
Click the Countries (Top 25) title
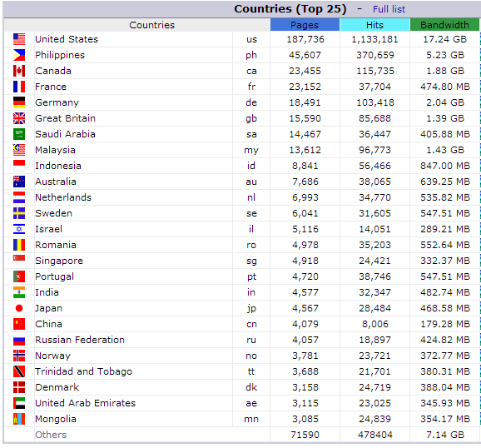coord(290,9)
